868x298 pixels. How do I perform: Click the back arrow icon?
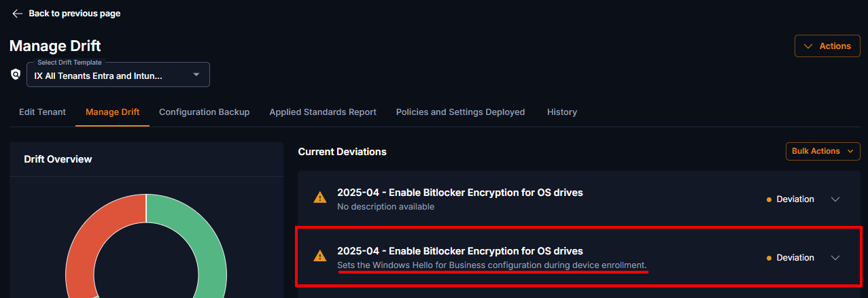click(x=18, y=14)
